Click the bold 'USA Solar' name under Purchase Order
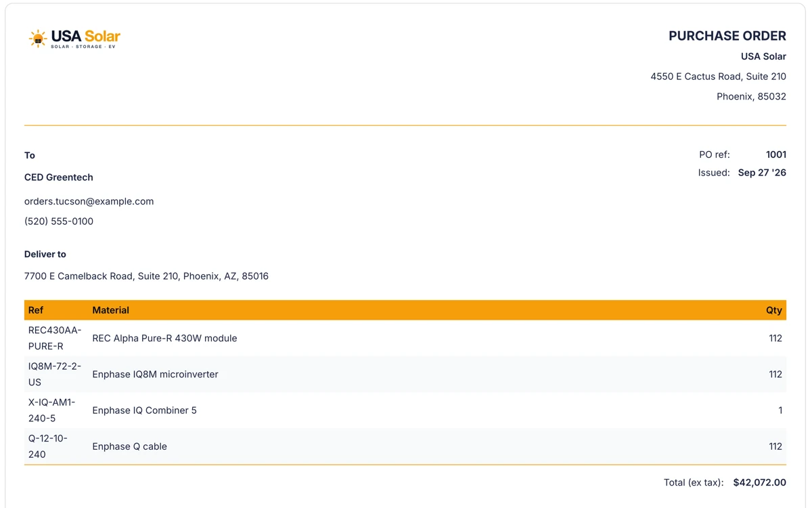The width and height of the screenshot is (812, 508). tap(763, 56)
